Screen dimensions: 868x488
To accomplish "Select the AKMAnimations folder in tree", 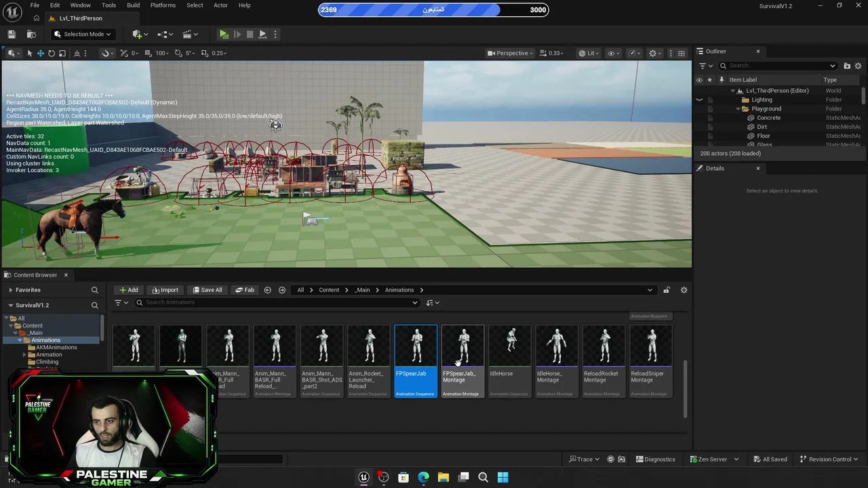I will [56, 348].
